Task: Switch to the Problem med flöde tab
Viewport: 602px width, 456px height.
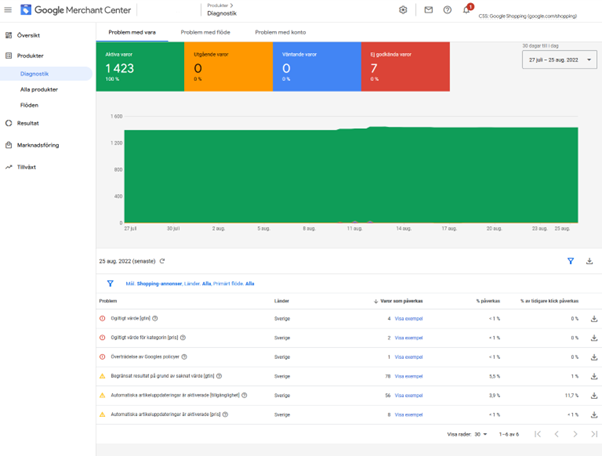Action: (x=205, y=32)
